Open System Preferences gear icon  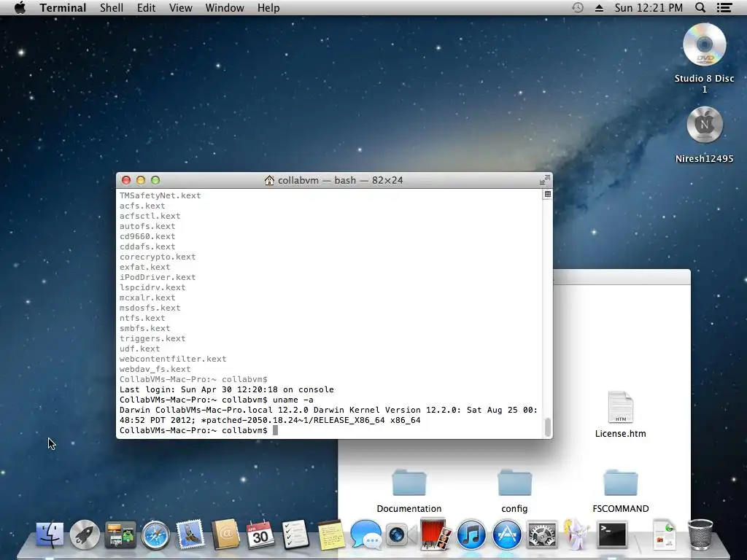pyautogui.click(x=542, y=534)
